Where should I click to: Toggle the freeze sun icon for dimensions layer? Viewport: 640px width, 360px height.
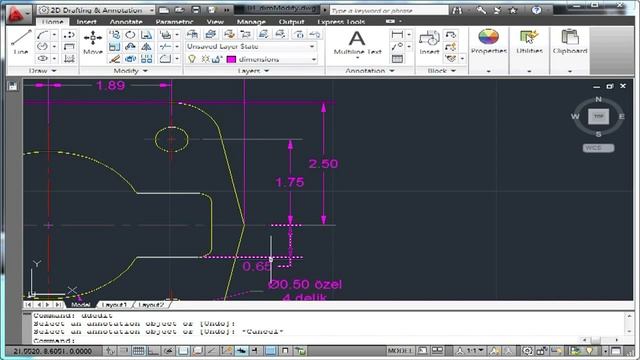[205, 59]
